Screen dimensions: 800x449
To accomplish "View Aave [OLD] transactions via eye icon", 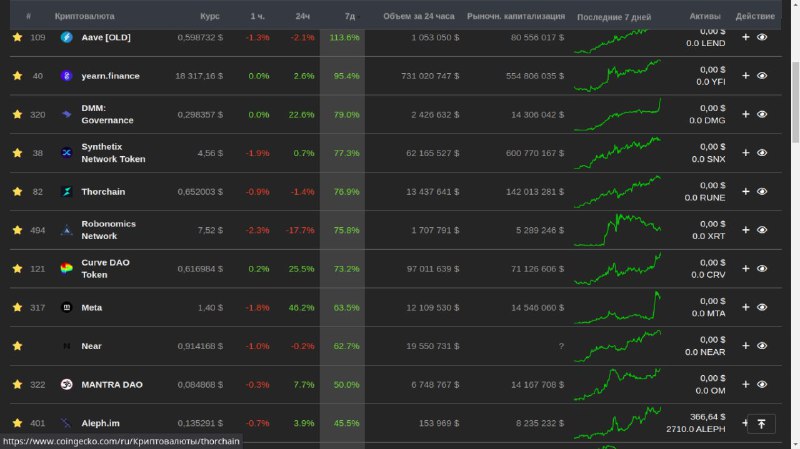I will coord(762,37).
